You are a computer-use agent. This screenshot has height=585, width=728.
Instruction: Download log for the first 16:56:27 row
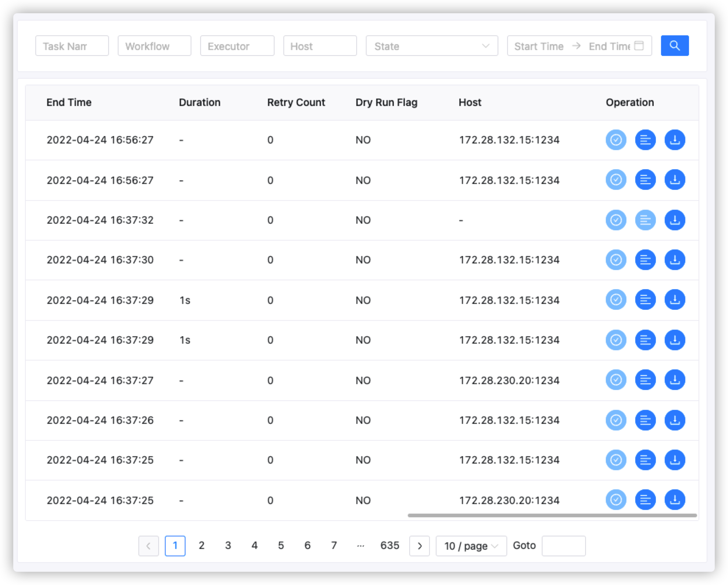(674, 140)
